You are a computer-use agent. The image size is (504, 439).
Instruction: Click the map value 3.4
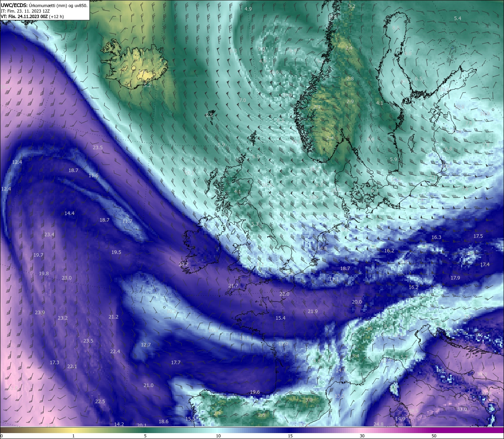356,356
